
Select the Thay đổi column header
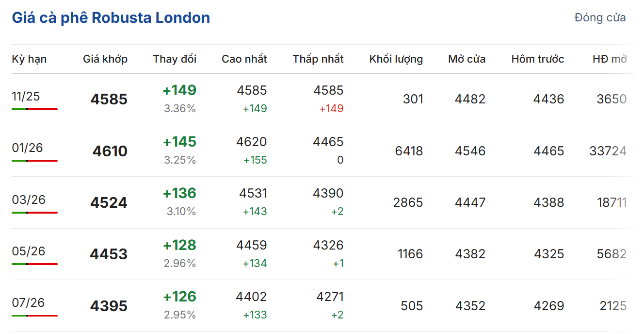175,59
